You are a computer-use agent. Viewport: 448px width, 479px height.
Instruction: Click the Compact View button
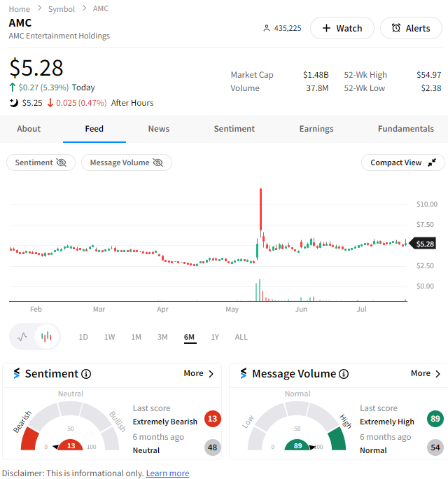coord(403,162)
